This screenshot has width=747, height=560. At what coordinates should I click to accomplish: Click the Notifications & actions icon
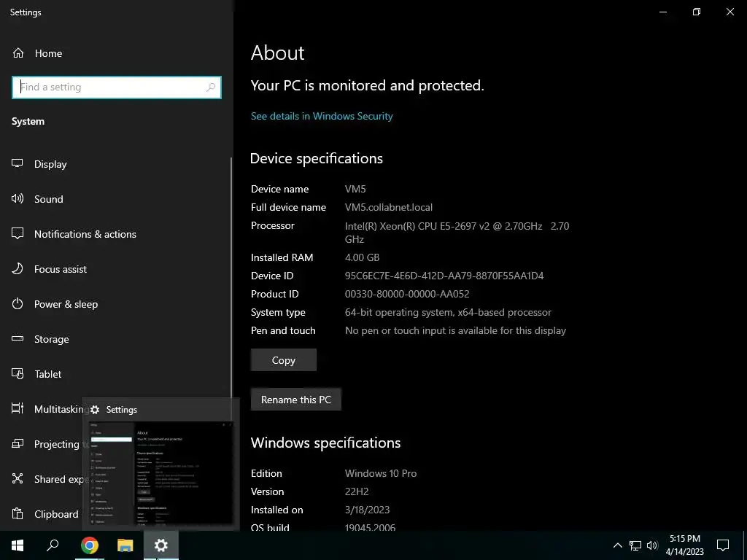[18, 233]
